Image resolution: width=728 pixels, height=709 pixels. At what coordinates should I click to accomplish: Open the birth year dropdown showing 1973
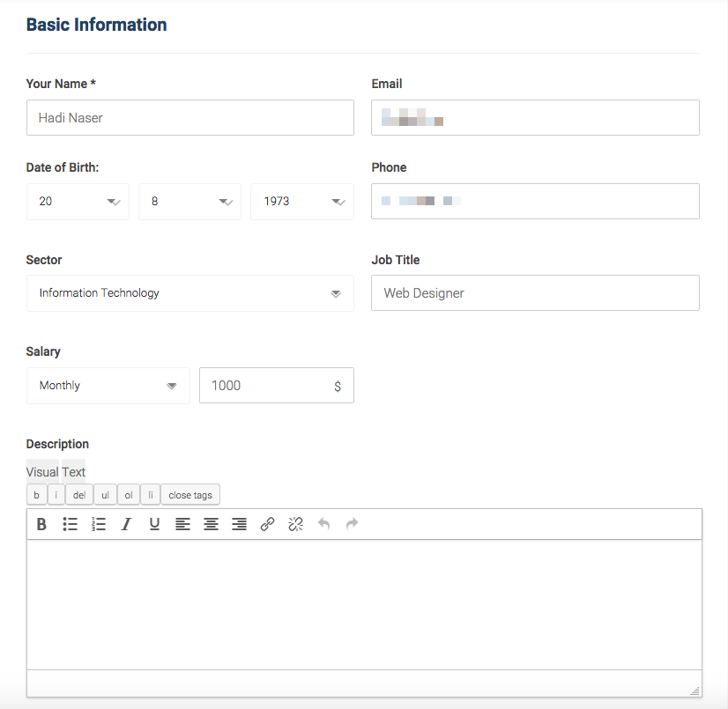[x=301, y=202]
